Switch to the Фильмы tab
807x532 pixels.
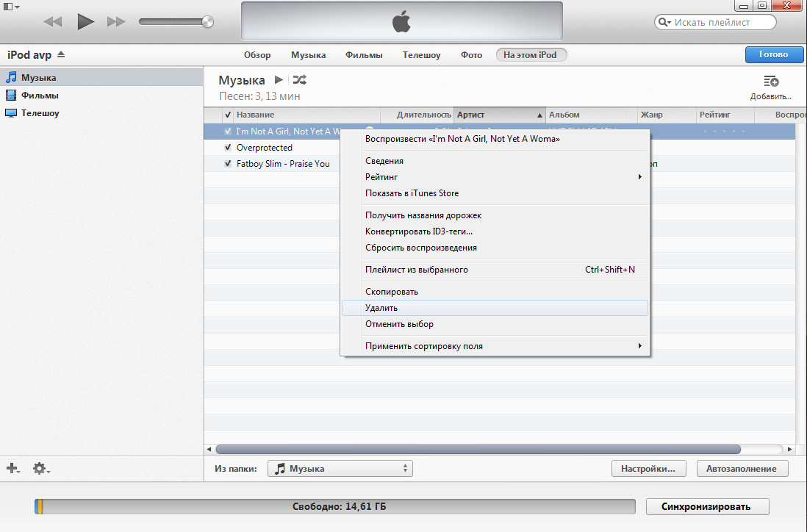(x=364, y=55)
